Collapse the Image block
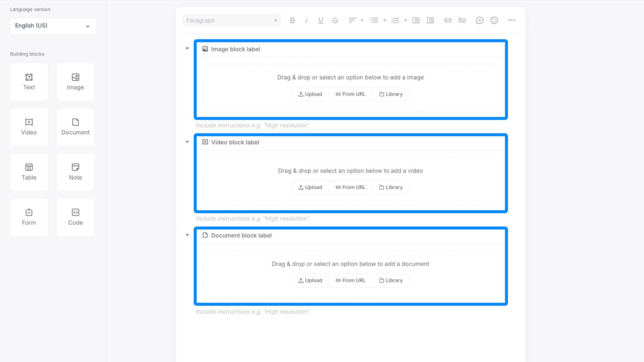 click(x=187, y=48)
